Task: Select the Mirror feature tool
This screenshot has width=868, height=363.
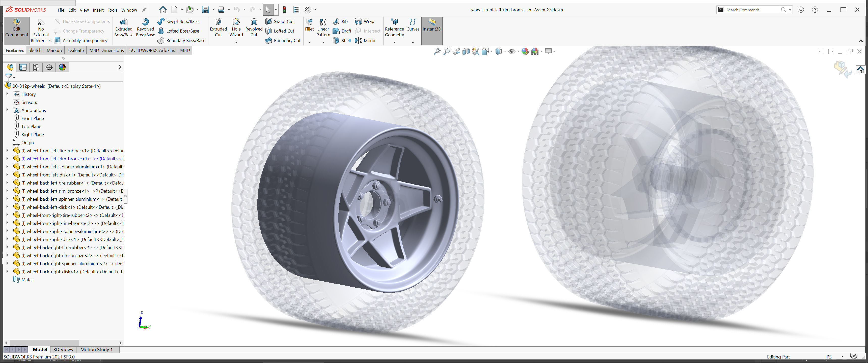Action: click(x=365, y=40)
